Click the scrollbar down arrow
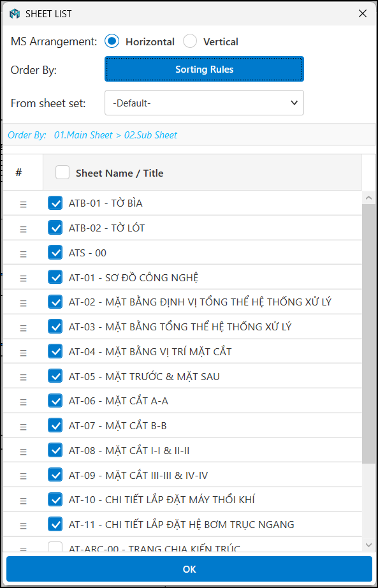Viewport: 378px width, 588px height. [x=368, y=545]
